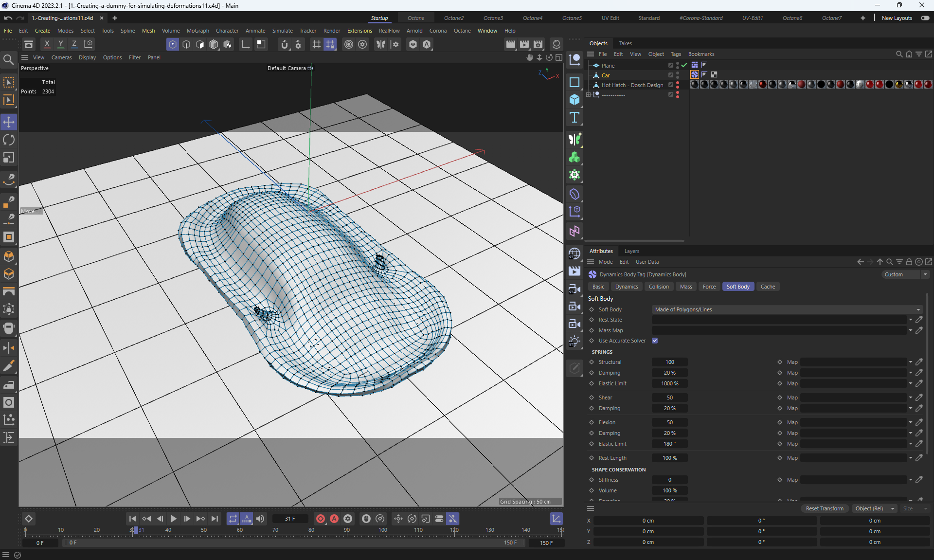Viewport: 934px width, 560px height.
Task: Switch to the Collision tab
Action: pos(658,287)
